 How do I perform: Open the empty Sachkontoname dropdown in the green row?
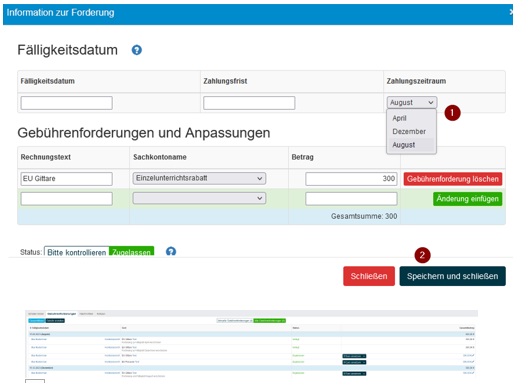pos(199,198)
